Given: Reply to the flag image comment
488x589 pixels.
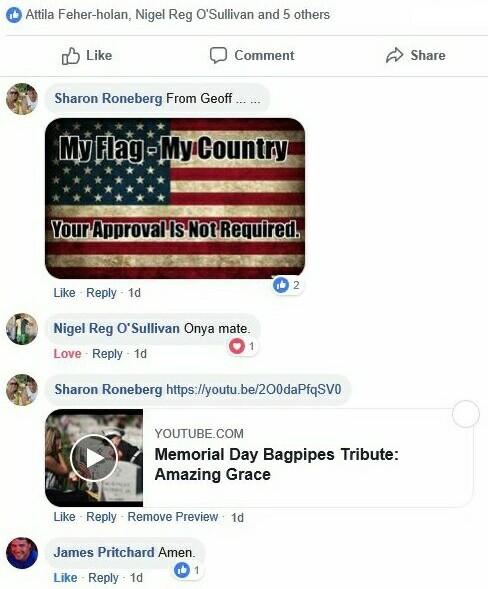Looking at the screenshot, I should click(101, 293).
